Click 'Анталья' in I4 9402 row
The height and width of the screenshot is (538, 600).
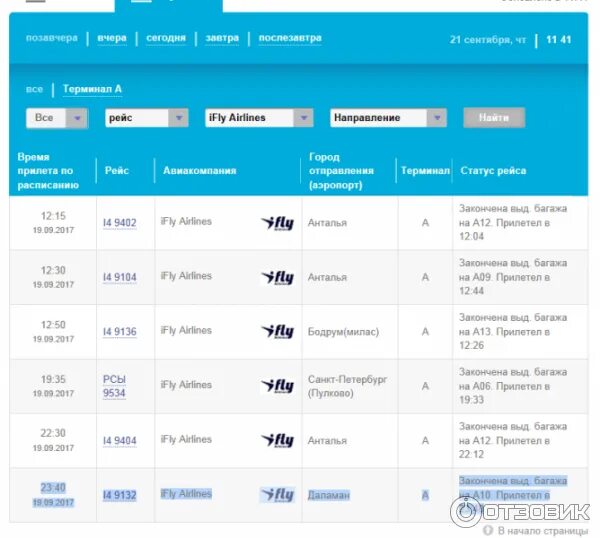(327, 223)
